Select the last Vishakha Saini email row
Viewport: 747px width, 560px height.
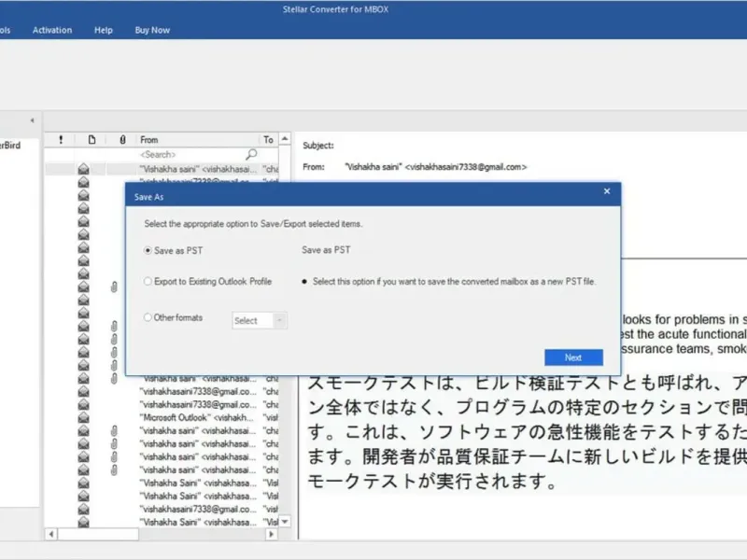162,523
